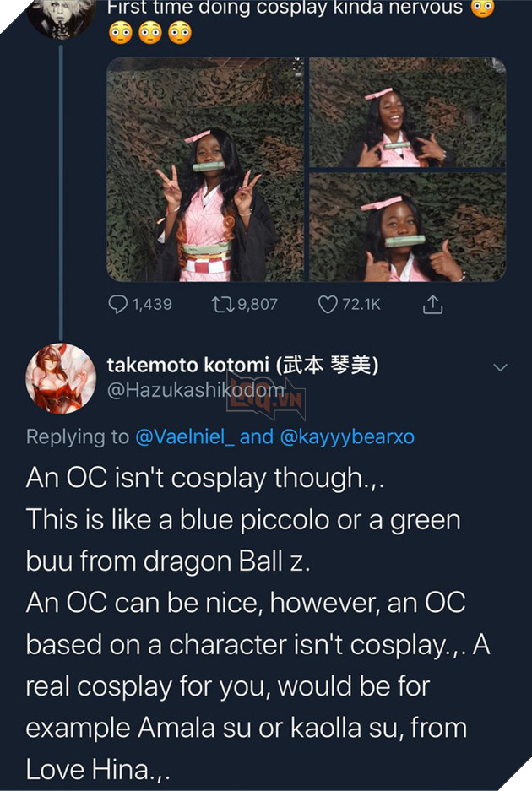The height and width of the screenshot is (791, 532).
Task: Click the takemoto kotomi display name
Action: [242, 365]
